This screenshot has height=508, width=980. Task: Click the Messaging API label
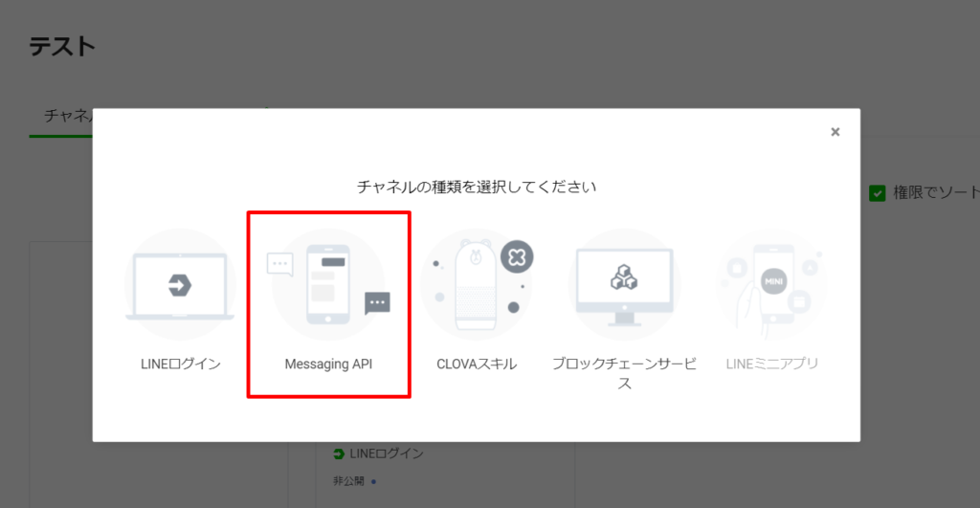coord(328,364)
